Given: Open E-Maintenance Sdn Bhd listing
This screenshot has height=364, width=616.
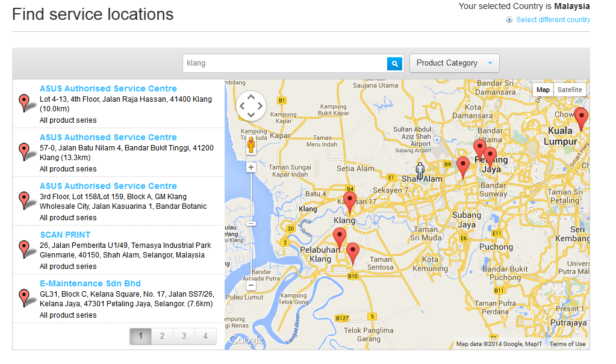Looking at the screenshot, I should 90,283.
